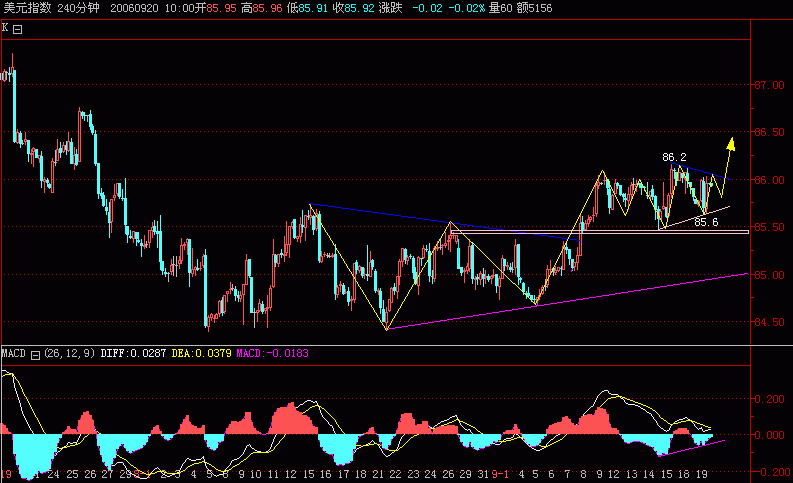Click the 额5156 amount figure
Screen dimensions: 793x483
(535, 8)
